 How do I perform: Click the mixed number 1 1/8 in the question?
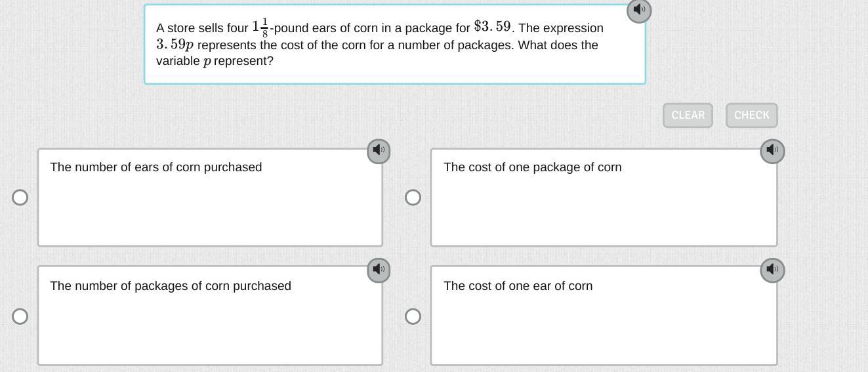260,28
